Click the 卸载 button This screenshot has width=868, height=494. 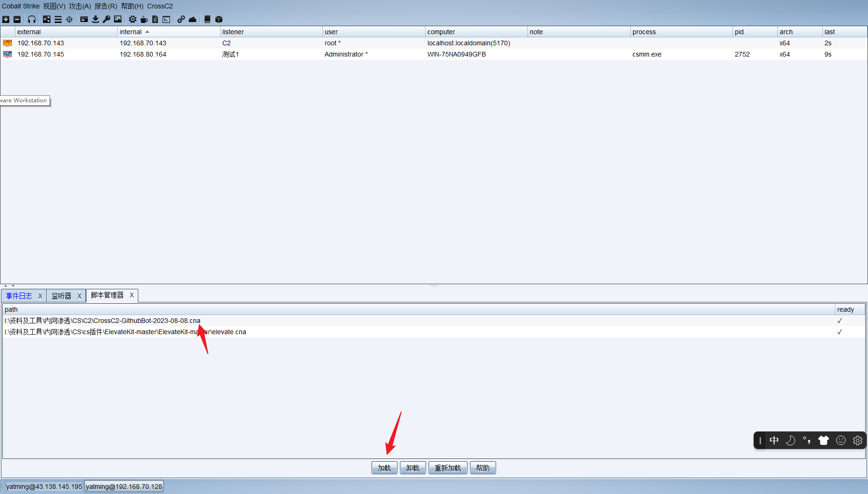point(413,468)
